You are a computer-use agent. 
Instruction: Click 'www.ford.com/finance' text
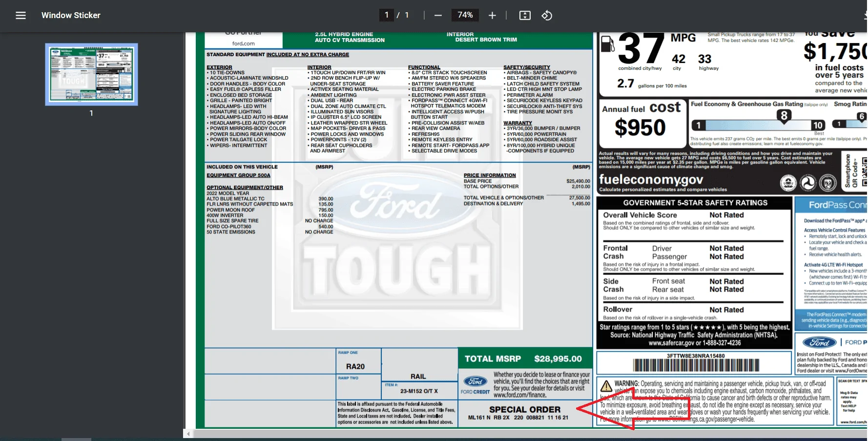coord(520,395)
